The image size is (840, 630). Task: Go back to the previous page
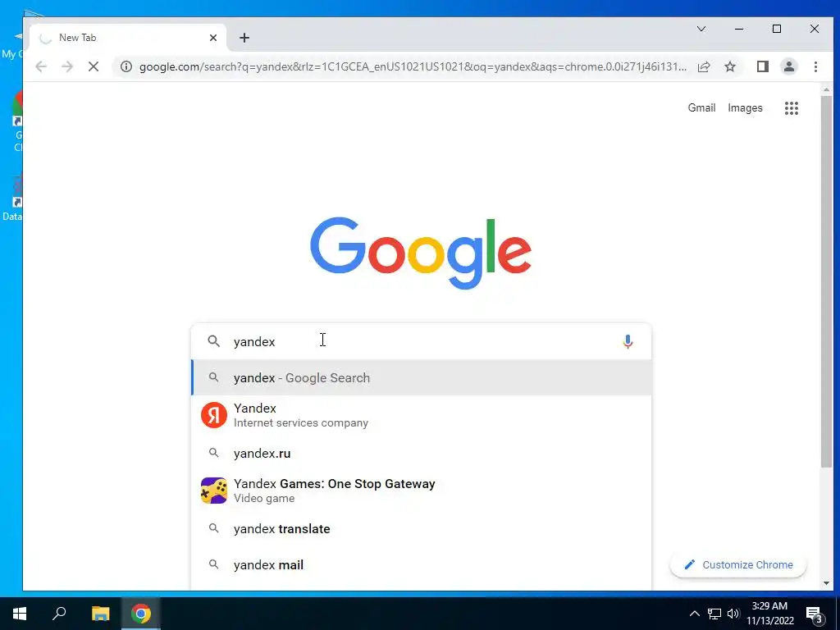coord(41,66)
